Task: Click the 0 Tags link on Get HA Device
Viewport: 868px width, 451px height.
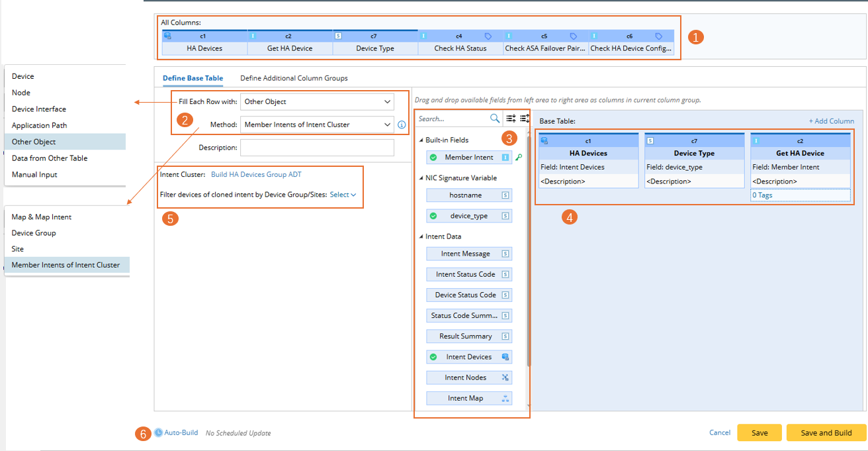Action: pos(762,195)
